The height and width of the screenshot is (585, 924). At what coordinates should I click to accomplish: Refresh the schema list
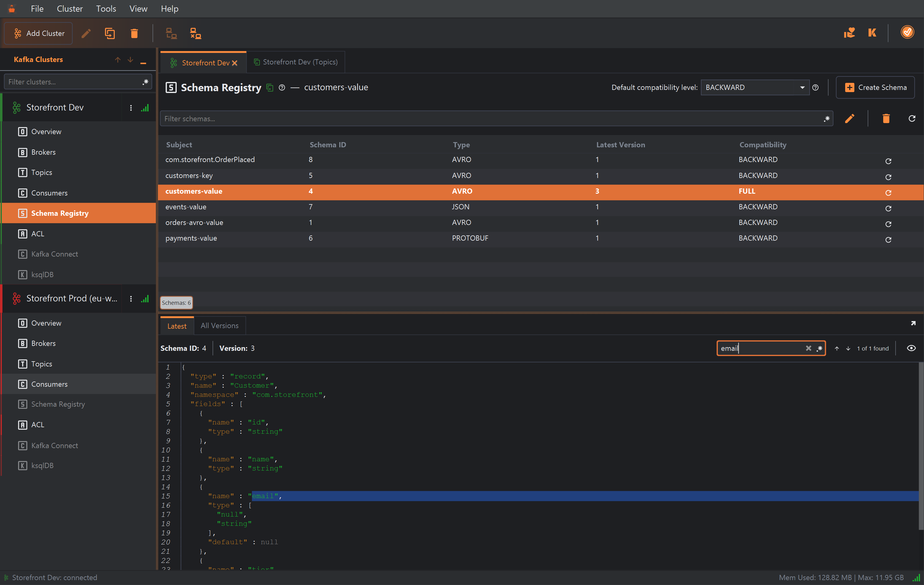coord(912,118)
